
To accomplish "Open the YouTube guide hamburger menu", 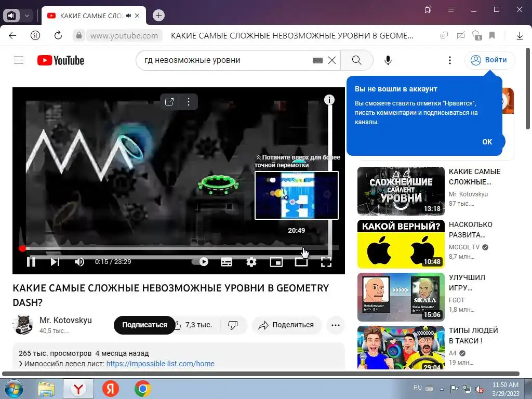I will point(19,60).
